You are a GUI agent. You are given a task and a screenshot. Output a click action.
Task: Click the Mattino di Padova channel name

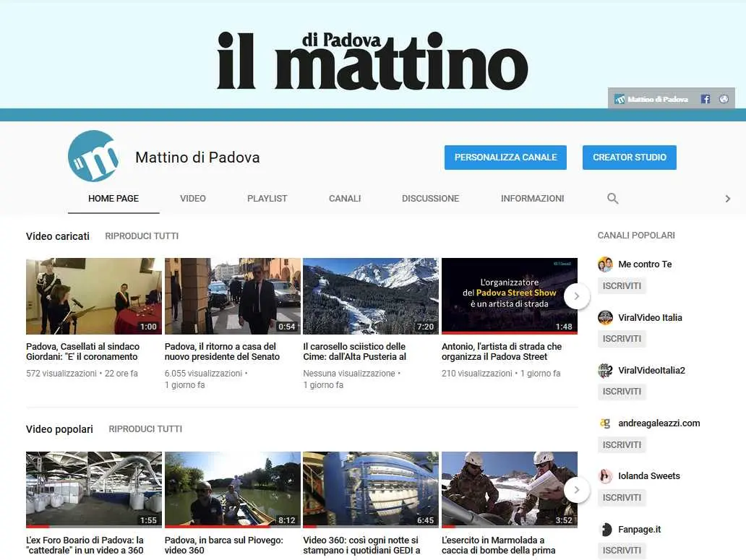tap(197, 158)
